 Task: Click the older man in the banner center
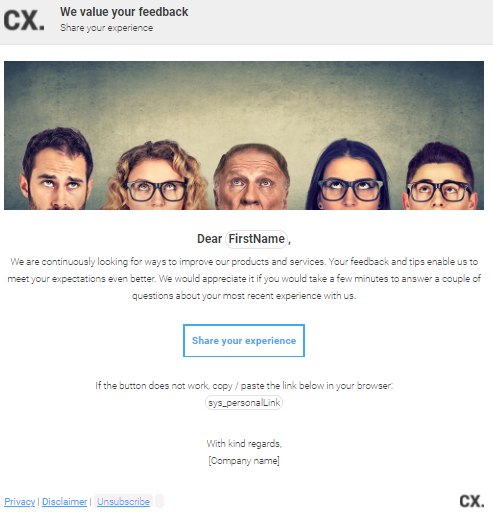pos(252,177)
